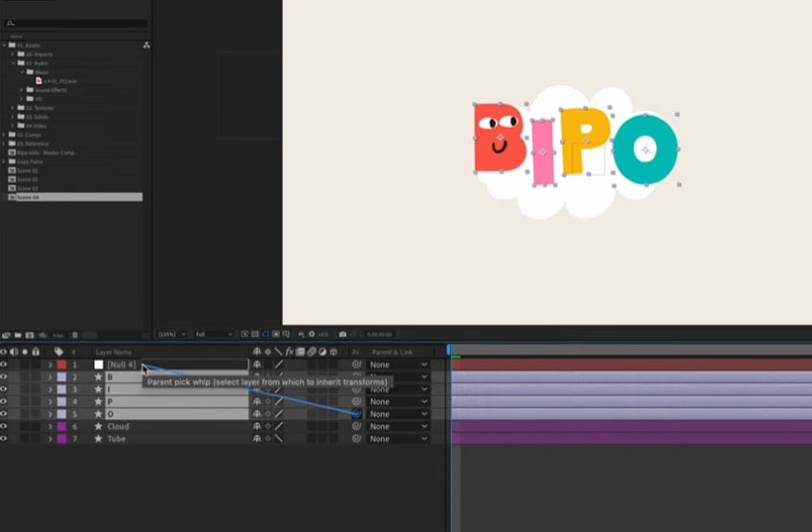Hide layer I using its eye toggle
Screen dimensions: 812x532
(x=4, y=389)
